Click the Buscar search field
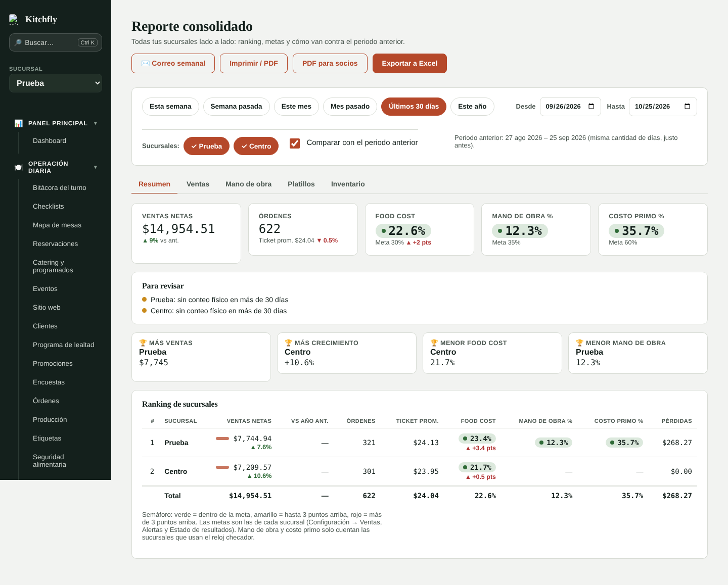 (x=56, y=42)
